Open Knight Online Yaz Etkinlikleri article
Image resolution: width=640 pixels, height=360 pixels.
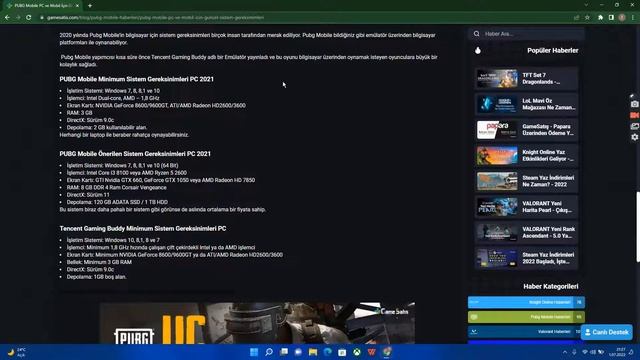point(527,156)
